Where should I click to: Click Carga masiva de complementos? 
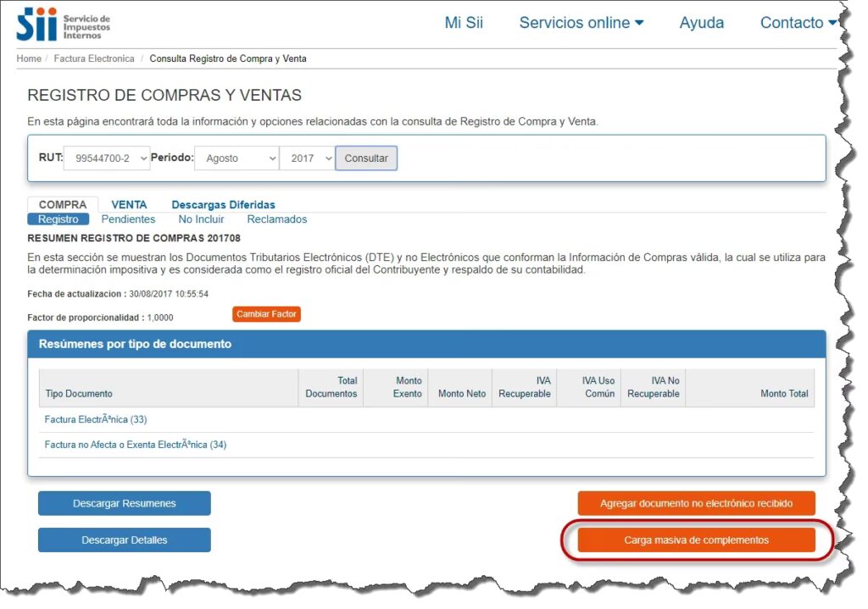click(x=696, y=540)
